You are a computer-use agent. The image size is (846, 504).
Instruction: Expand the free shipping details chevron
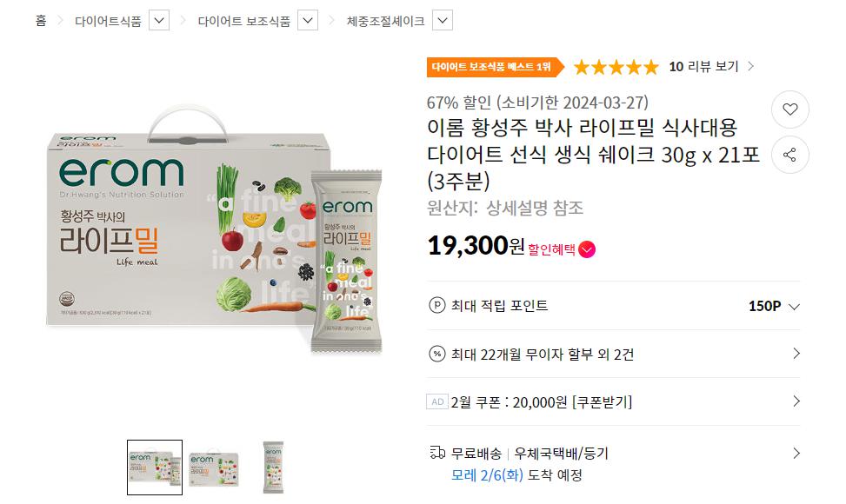point(796,453)
